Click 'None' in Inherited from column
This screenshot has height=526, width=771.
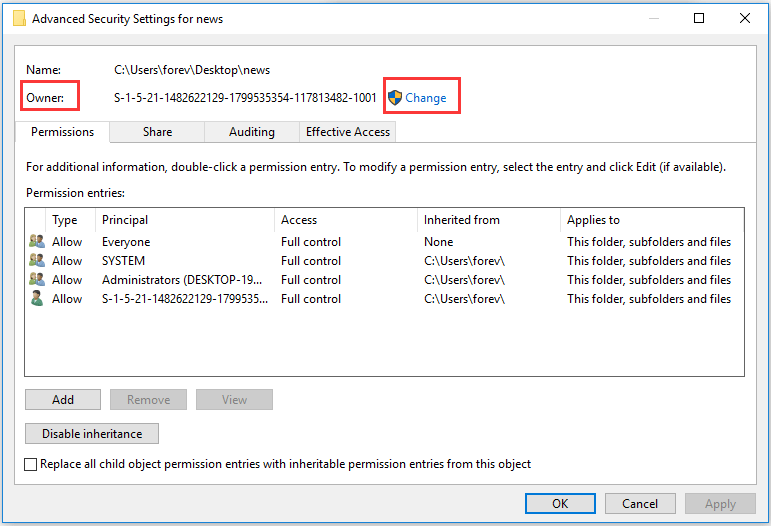pyautogui.click(x=439, y=242)
